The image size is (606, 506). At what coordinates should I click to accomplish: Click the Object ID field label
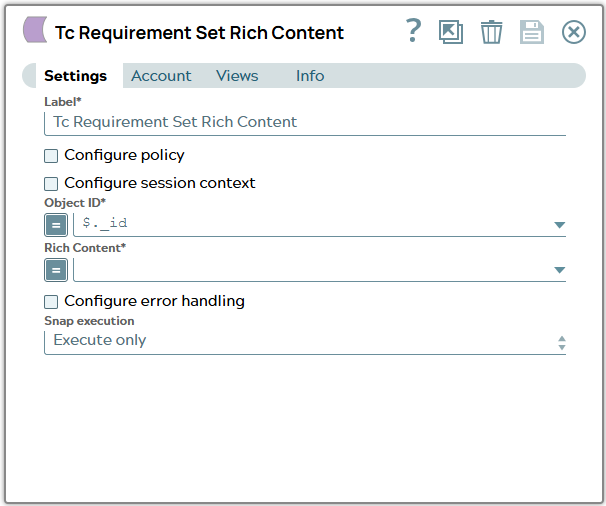[75, 203]
